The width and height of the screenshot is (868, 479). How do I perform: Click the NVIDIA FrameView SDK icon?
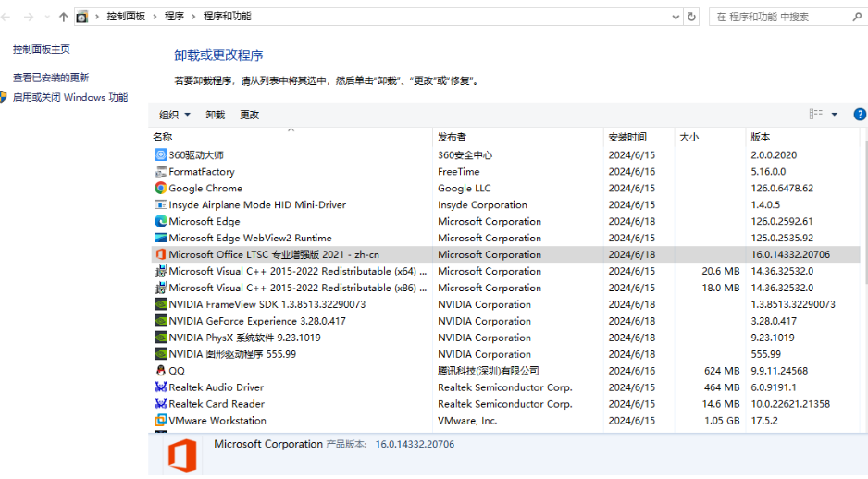click(x=160, y=304)
